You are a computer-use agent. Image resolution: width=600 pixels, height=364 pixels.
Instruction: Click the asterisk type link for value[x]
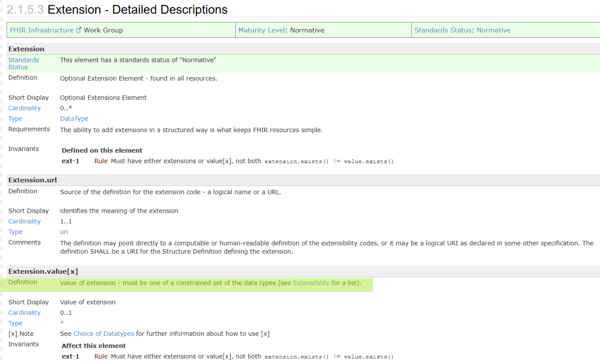62,323
